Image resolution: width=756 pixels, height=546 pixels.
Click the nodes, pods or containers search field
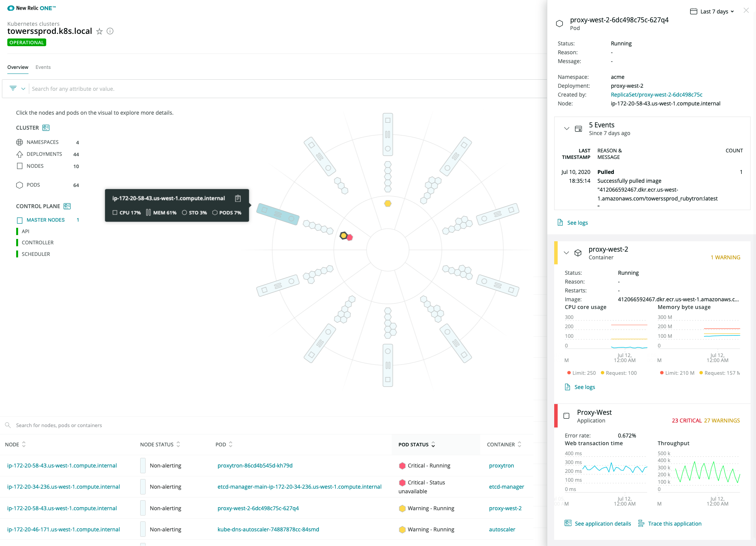coord(59,425)
